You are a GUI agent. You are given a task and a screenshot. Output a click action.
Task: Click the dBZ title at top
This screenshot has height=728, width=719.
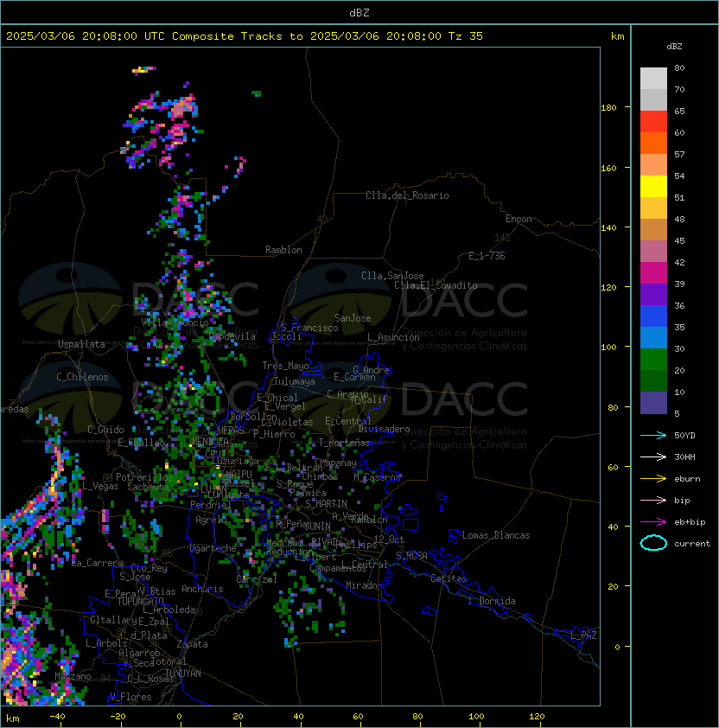359,13
